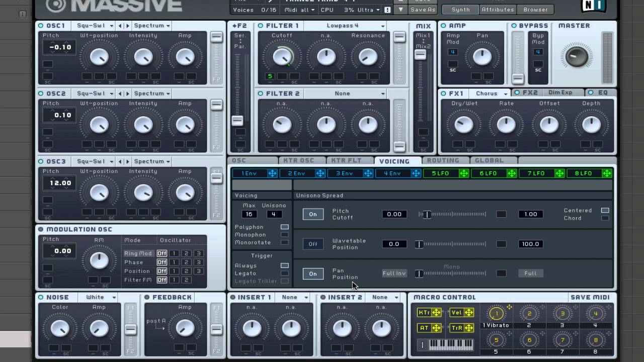Click the 7 LFO green move handle
Image resolution: width=644 pixels, height=362 pixels.
559,173
